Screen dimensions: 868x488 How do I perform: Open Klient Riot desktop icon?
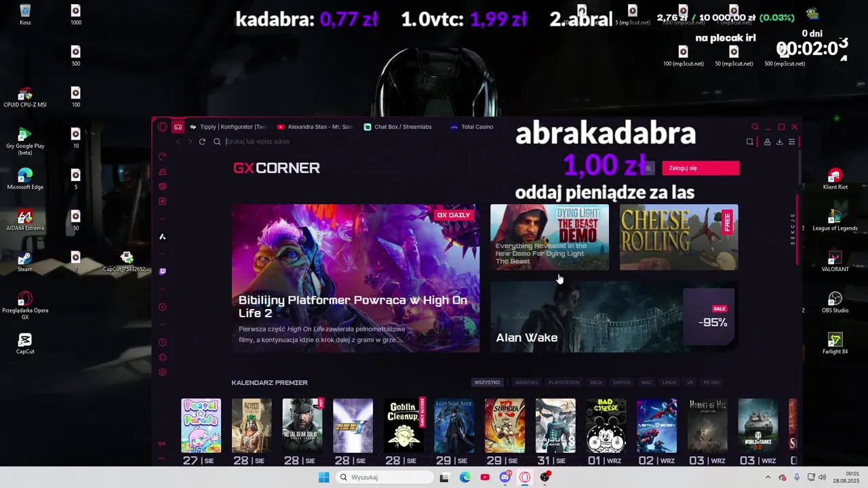coord(835,179)
